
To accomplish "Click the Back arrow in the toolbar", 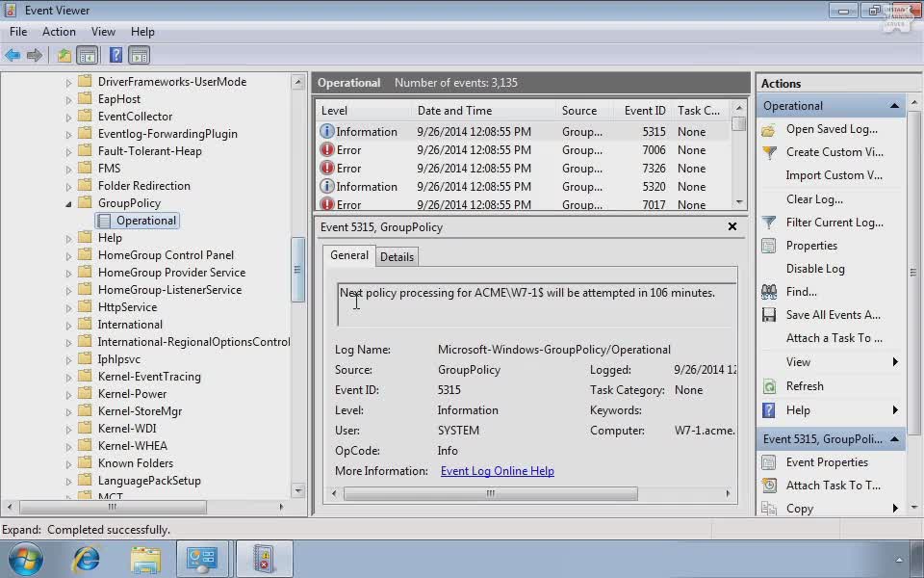I will click(x=13, y=56).
